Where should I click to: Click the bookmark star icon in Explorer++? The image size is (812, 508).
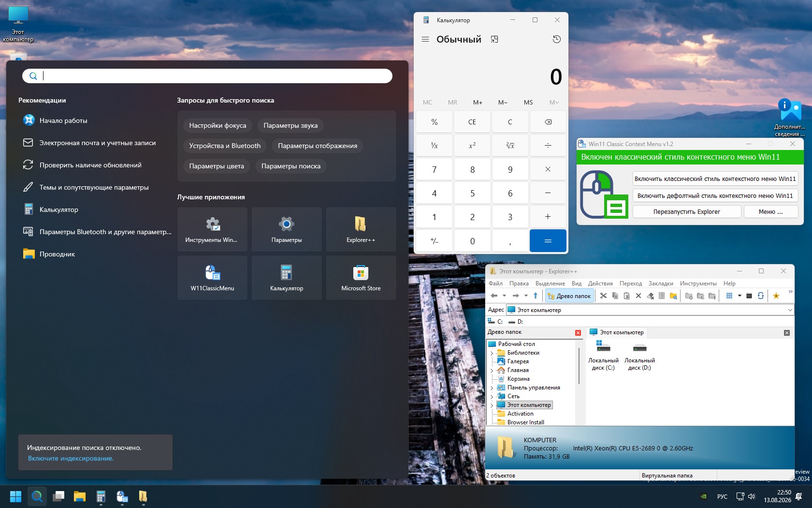pos(776,296)
